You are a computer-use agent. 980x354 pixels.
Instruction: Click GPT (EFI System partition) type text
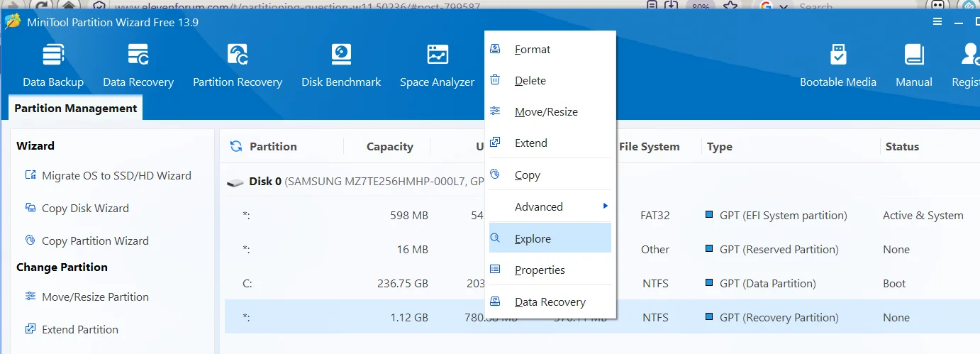(x=784, y=216)
